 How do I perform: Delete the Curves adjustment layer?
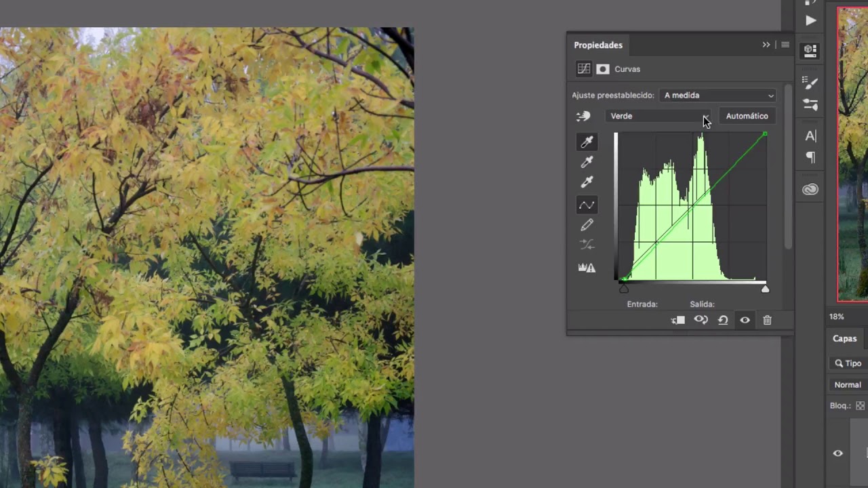click(767, 320)
